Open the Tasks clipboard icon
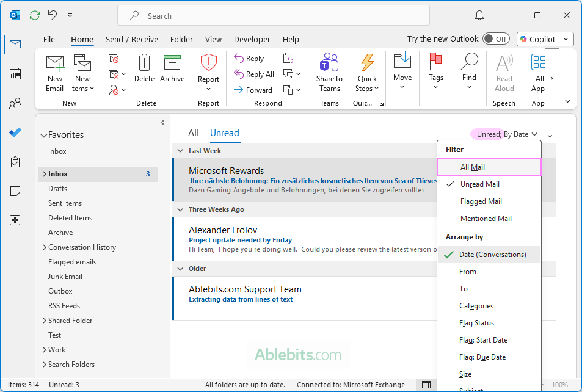 click(15, 162)
